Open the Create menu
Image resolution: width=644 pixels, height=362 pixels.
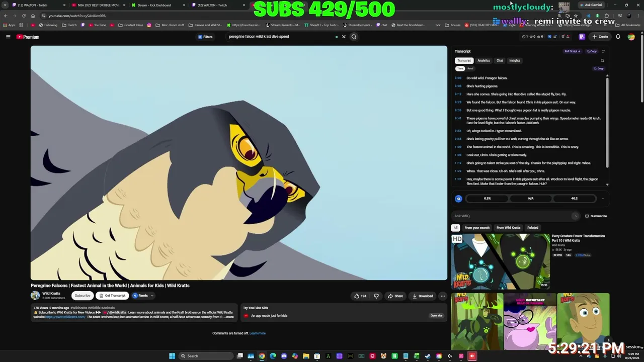click(600, 37)
